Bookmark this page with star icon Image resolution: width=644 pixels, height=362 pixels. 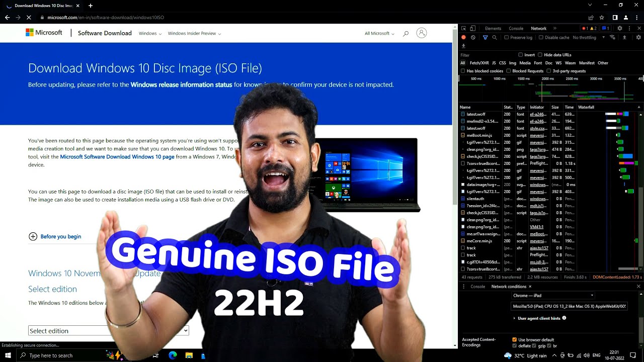(602, 18)
